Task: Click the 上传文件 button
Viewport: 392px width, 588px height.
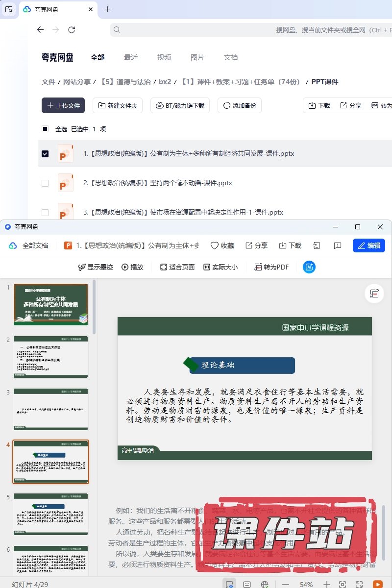Action: click(x=63, y=105)
